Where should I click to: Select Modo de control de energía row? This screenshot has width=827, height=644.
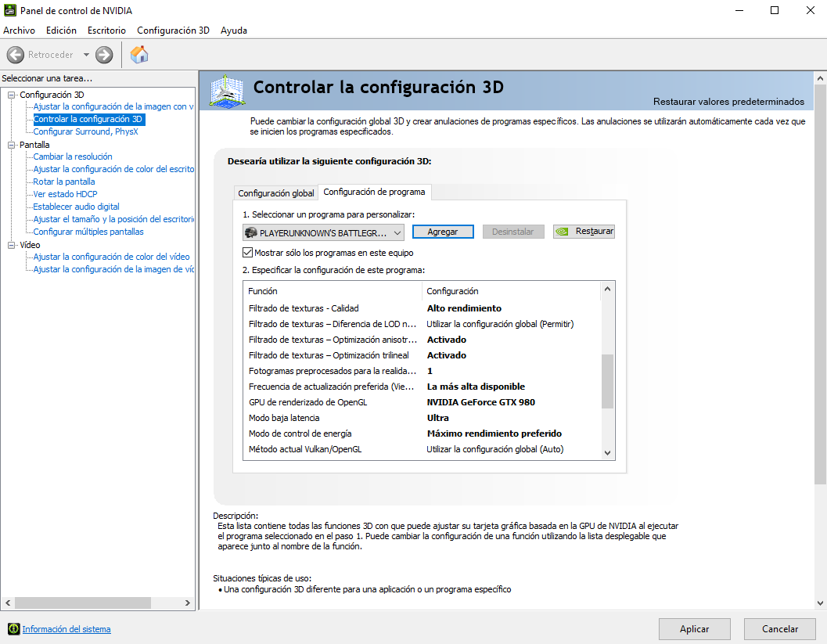click(x=422, y=434)
